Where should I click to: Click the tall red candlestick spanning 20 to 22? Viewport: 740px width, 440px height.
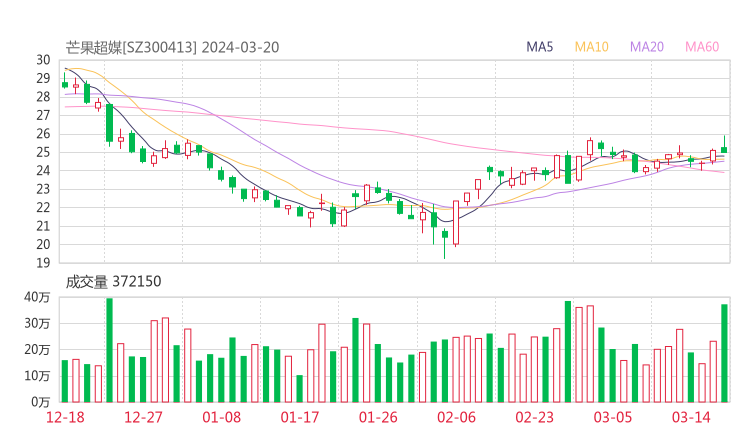tap(456, 223)
